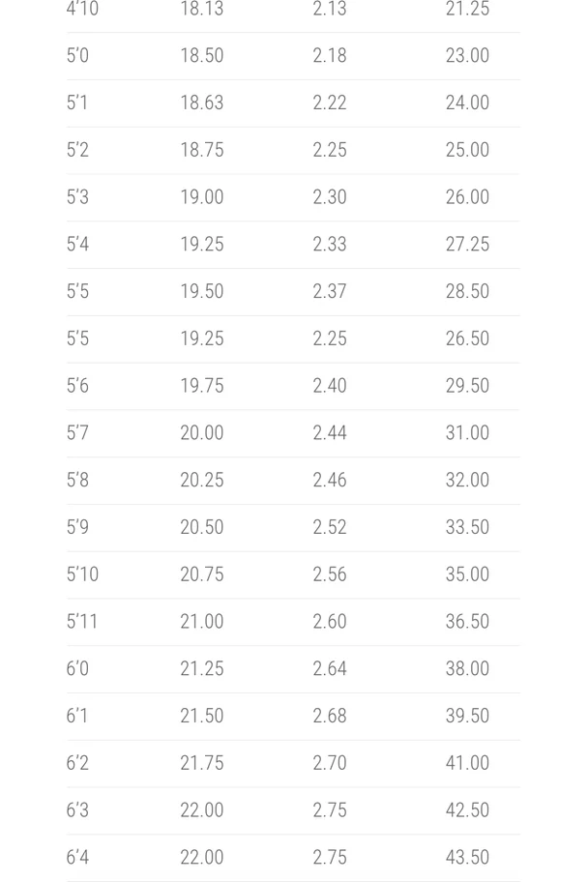Screen dimensions: 588x882
Task: Click the 28.50 table cell
Action: pyautogui.click(x=467, y=291)
